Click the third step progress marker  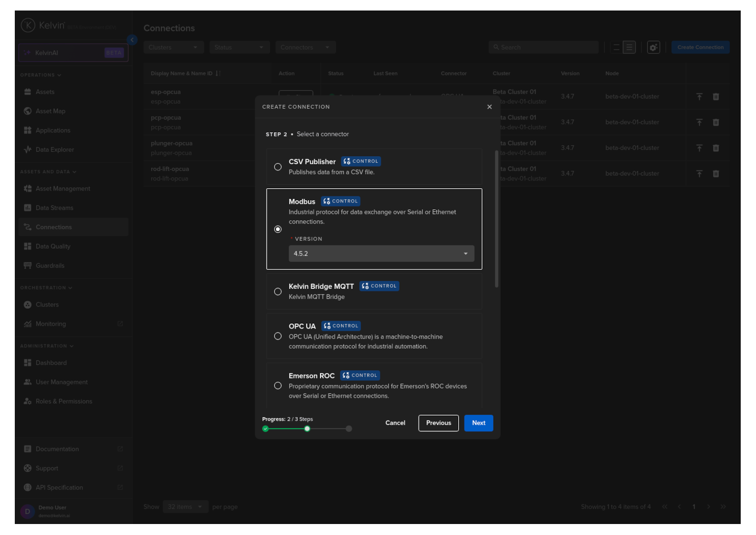point(349,429)
